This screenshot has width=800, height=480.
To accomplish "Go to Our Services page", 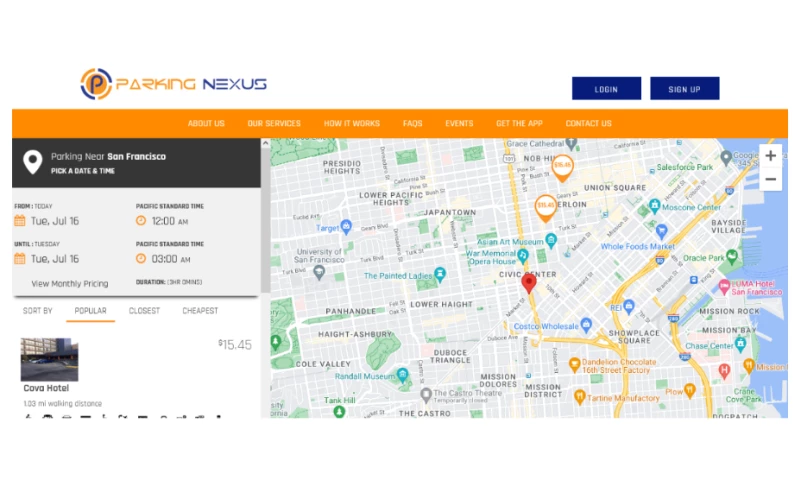I will (x=274, y=123).
